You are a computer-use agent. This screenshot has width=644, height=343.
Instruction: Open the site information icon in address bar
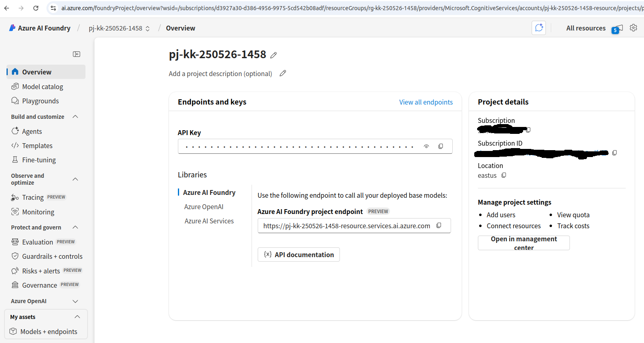(53, 8)
